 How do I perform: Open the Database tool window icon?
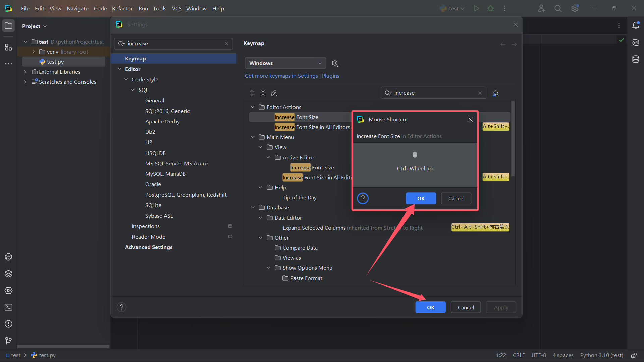coord(636,59)
